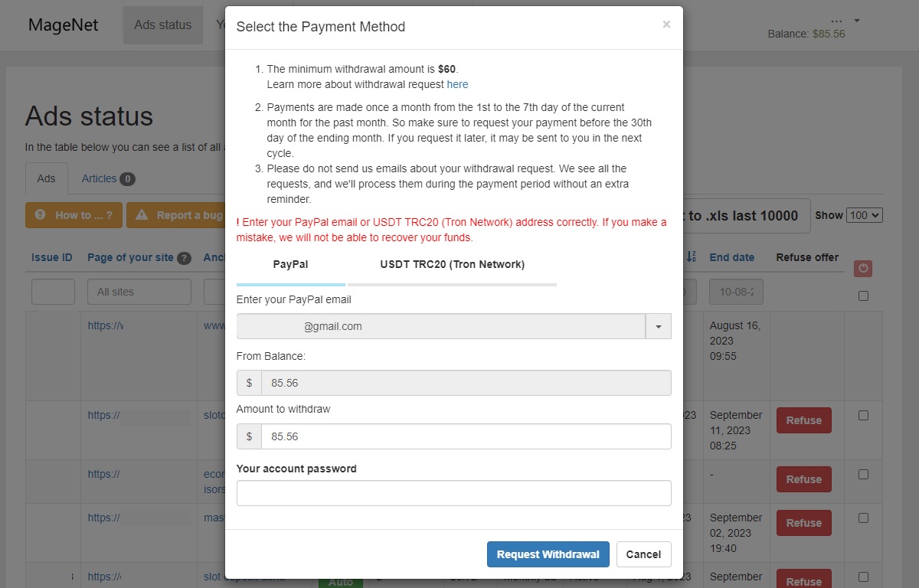Image resolution: width=919 pixels, height=588 pixels.
Task: Click the question icon on How to button
Action: point(40,215)
